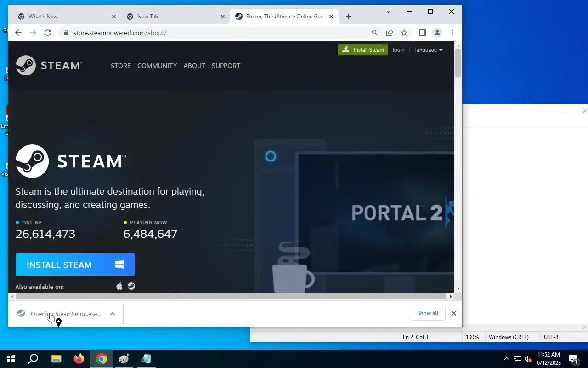The width and height of the screenshot is (588, 368).
Task: Bookmark this page with the star
Action: click(404, 33)
